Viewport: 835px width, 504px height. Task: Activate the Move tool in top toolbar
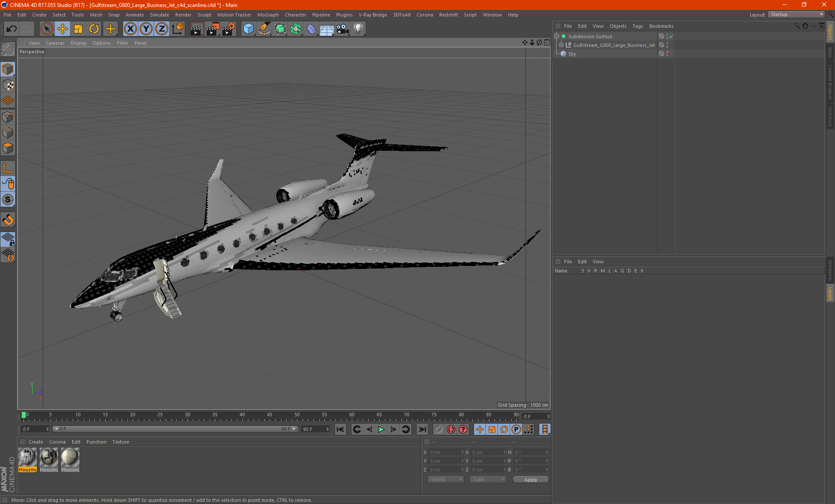click(x=63, y=29)
